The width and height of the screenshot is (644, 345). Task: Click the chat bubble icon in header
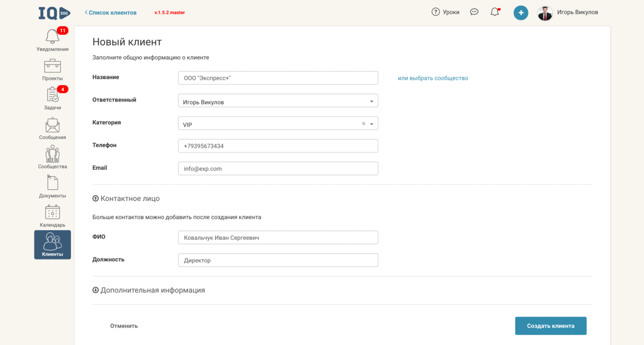coord(474,12)
